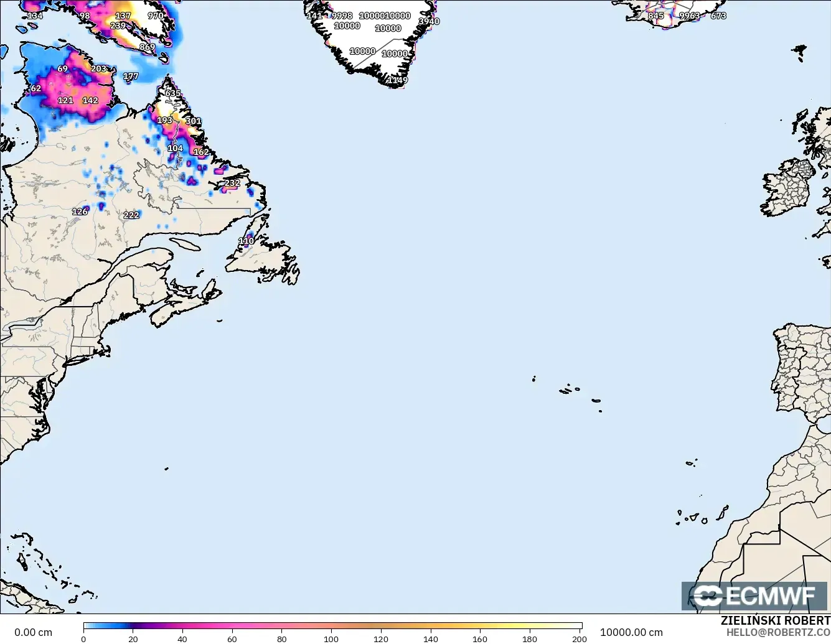Click the ZIELINSKI ROBERT author credit
The image size is (831, 644).
[776, 621]
